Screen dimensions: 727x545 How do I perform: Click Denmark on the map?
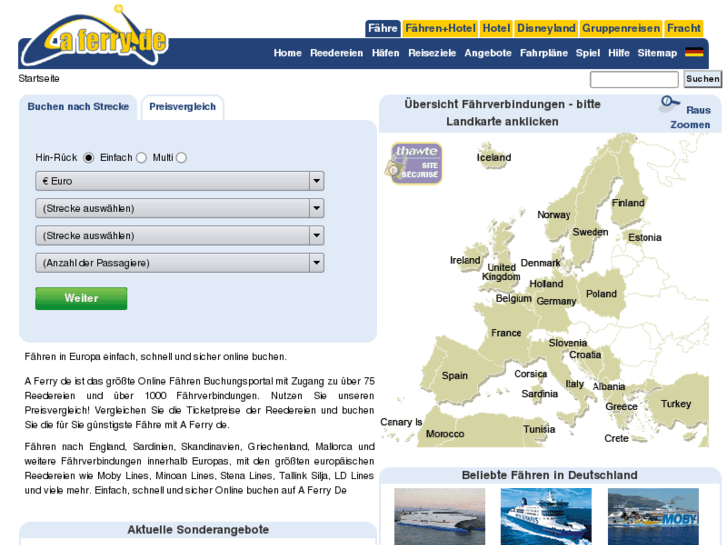pyautogui.click(x=541, y=263)
